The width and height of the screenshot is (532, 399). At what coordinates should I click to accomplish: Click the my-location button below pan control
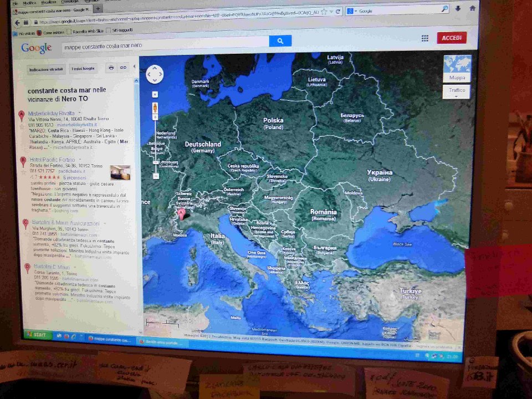(x=155, y=94)
